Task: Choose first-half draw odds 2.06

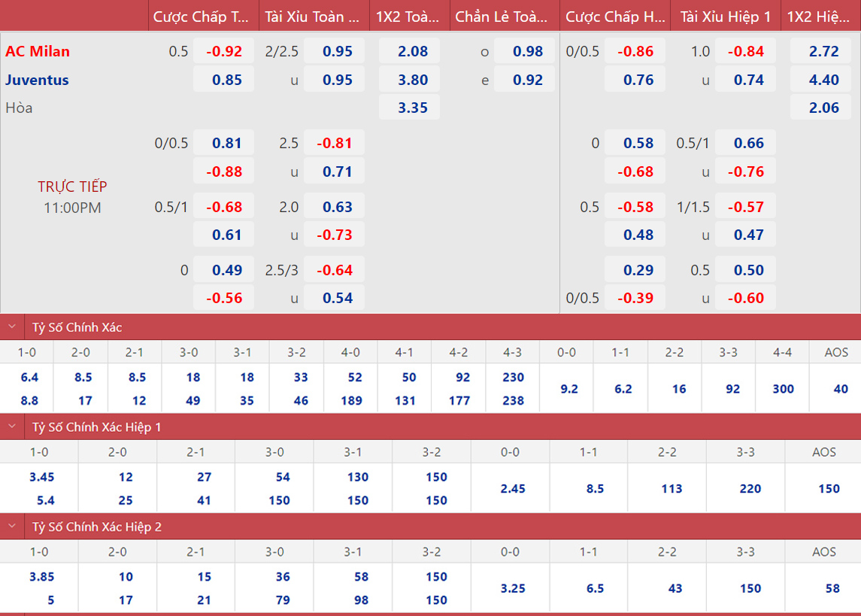Action: coord(823,108)
